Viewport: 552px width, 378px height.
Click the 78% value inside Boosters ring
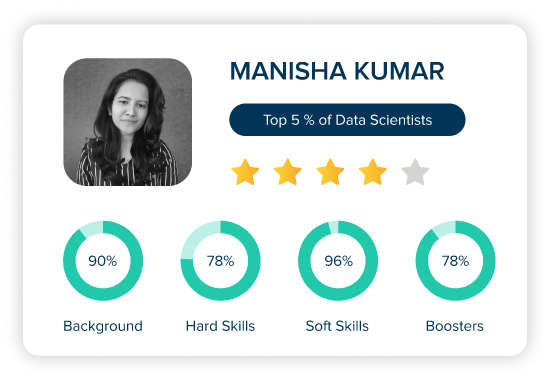click(455, 261)
